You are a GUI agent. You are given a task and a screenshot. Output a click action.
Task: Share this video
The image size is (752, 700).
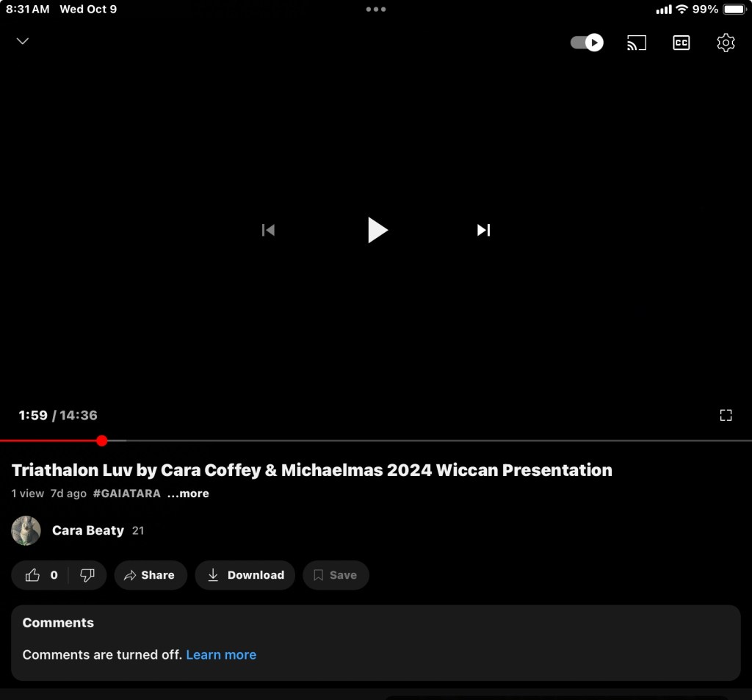pos(150,575)
